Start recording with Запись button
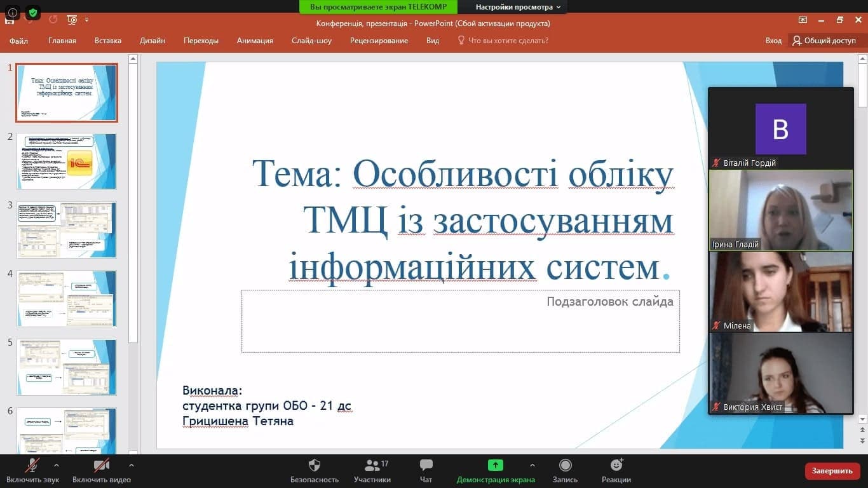Screen dimensions: 868x488 click(565, 466)
